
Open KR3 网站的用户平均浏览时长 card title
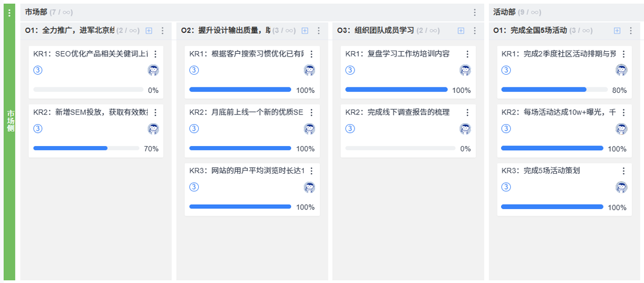247,171
